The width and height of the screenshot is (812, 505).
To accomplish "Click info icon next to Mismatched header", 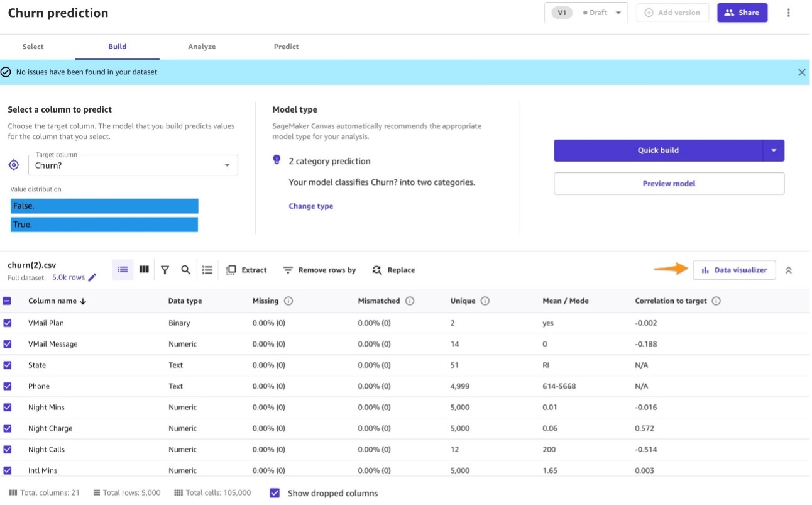I will tap(410, 301).
